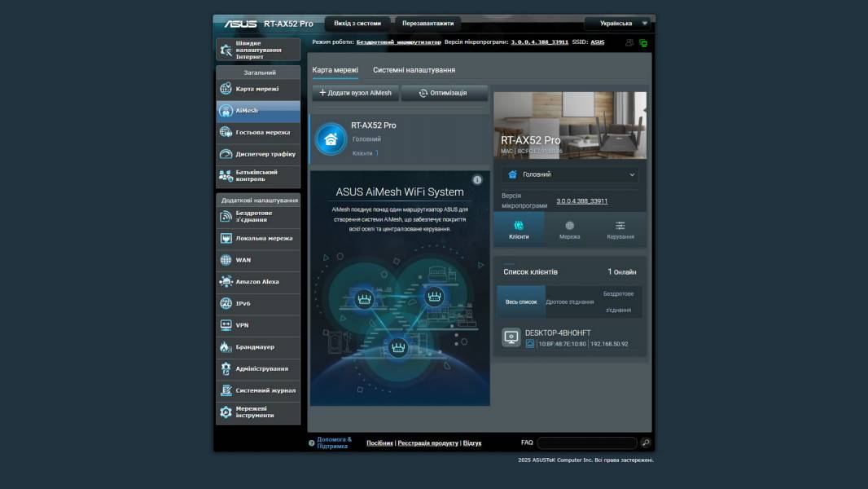Click the info icon on AiMesh banner

click(x=477, y=180)
